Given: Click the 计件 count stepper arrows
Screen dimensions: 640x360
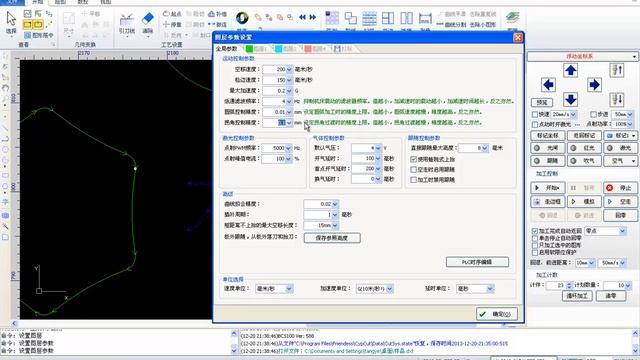Looking at the screenshot, I should tap(569, 285).
